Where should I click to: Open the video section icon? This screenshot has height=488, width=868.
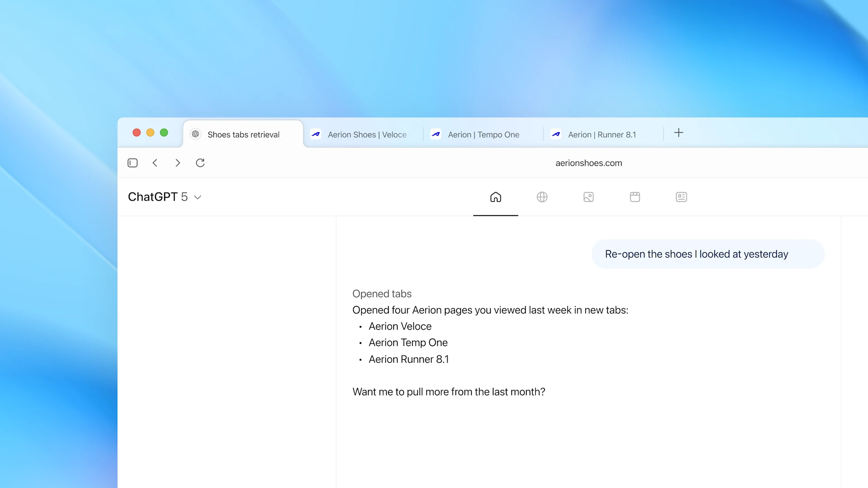click(x=635, y=197)
